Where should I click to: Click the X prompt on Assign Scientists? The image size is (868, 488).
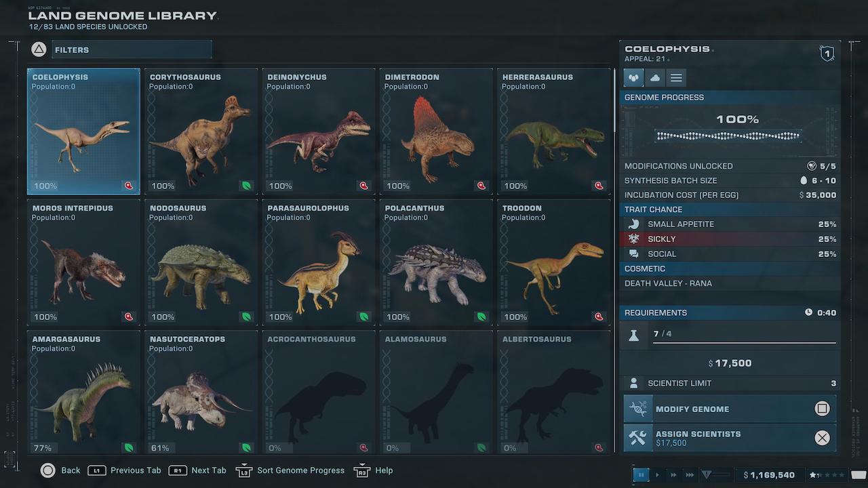click(x=822, y=438)
